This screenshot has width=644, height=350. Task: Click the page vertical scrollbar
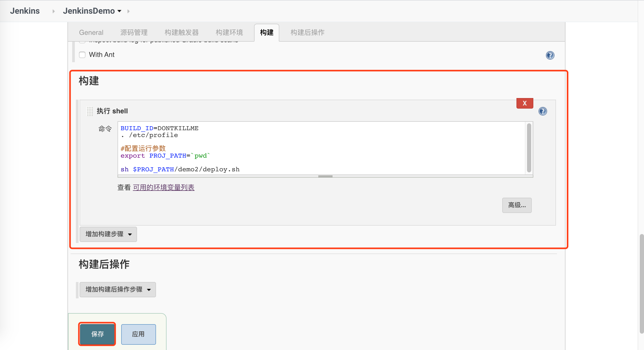point(641,284)
